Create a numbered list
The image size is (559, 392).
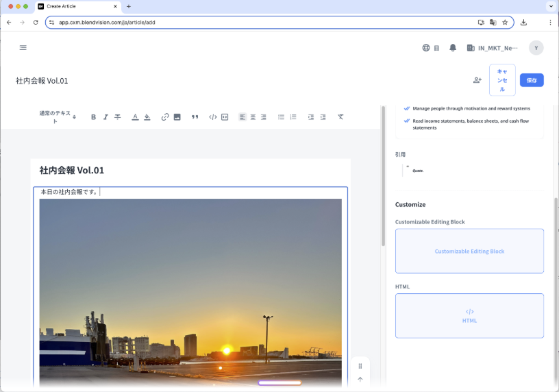[293, 117]
